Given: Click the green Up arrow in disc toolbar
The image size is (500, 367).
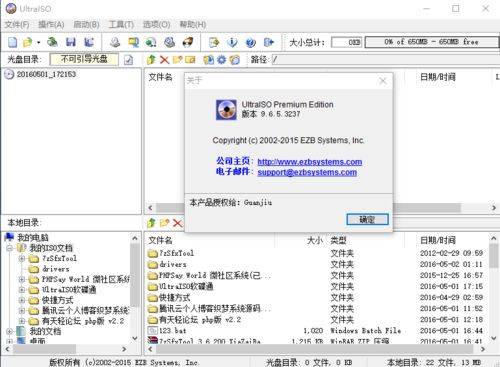Looking at the screenshot, I should 151,60.
